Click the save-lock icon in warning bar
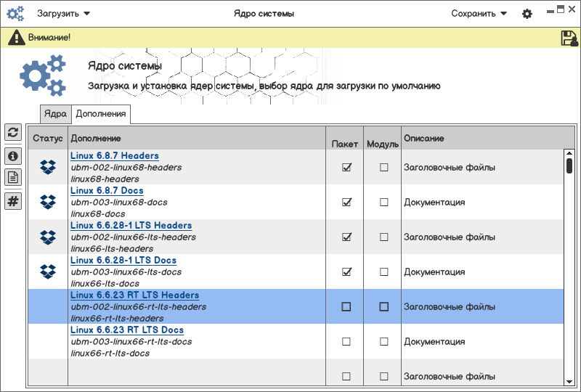The width and height of the screenshot is (581, 392). click(569, 38)
